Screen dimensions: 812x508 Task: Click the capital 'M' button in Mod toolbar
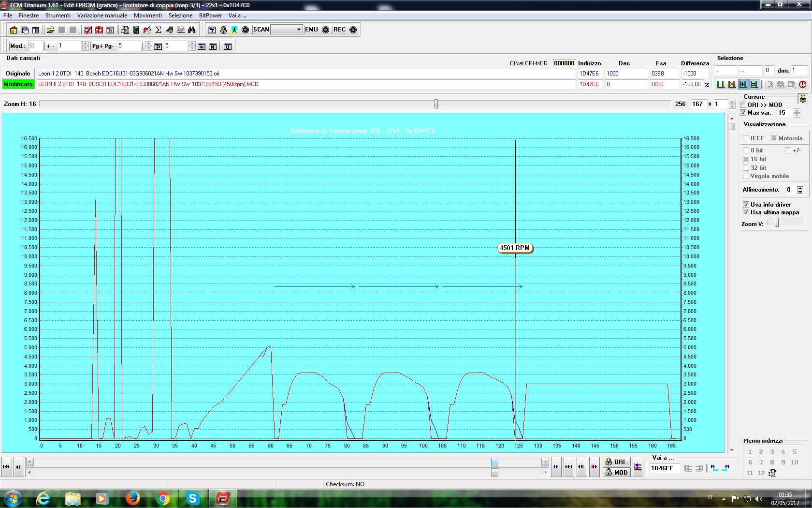tap(213, 46)
